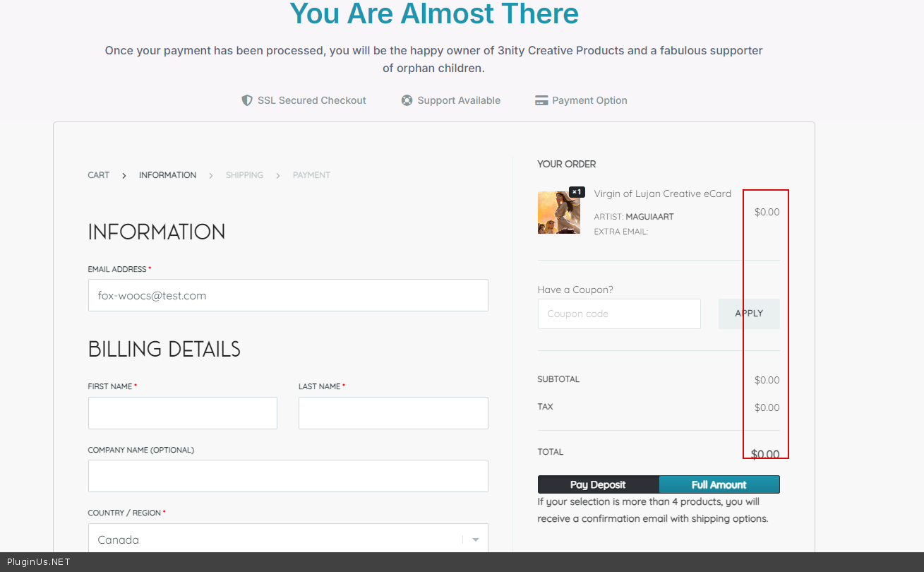Click the Payment Option credit card icon
The width and height of the screenshot is (924, 572).
pyautogui.click(x=541, y=100)
